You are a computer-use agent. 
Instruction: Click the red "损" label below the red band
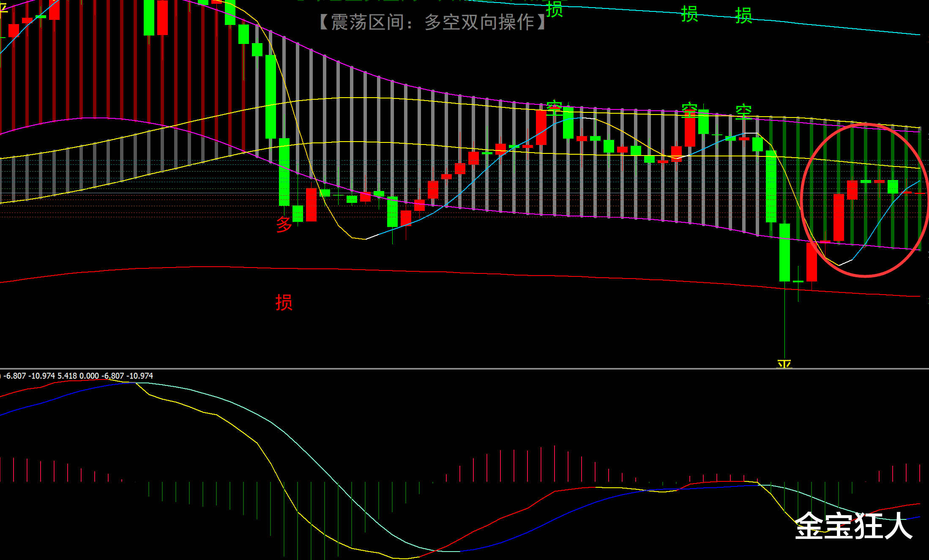(x=284, y=303)
